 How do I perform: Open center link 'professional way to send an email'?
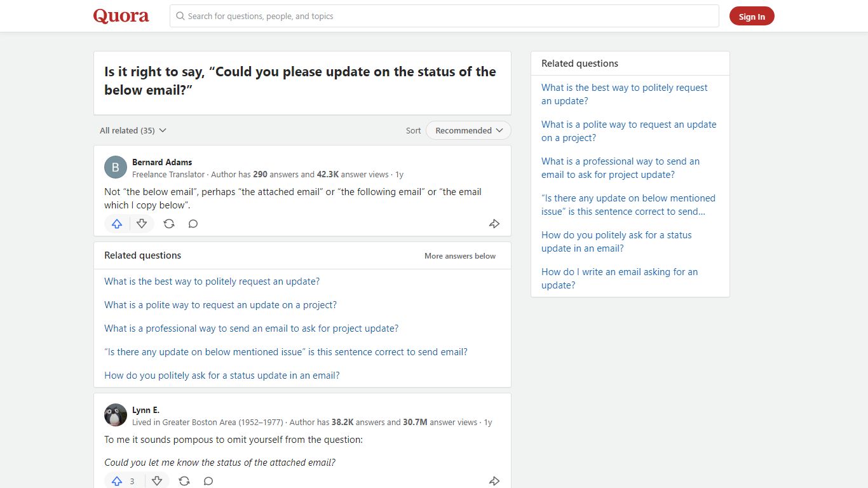[252, 329]
